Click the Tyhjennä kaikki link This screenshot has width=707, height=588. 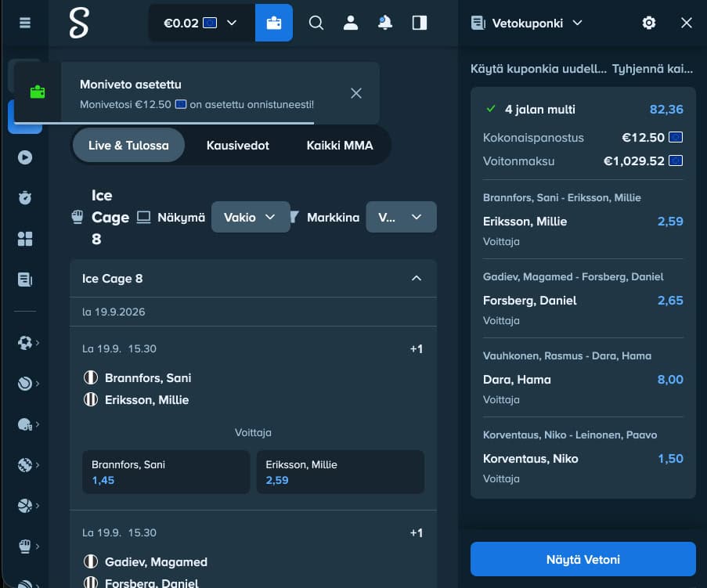coord(652,69)
